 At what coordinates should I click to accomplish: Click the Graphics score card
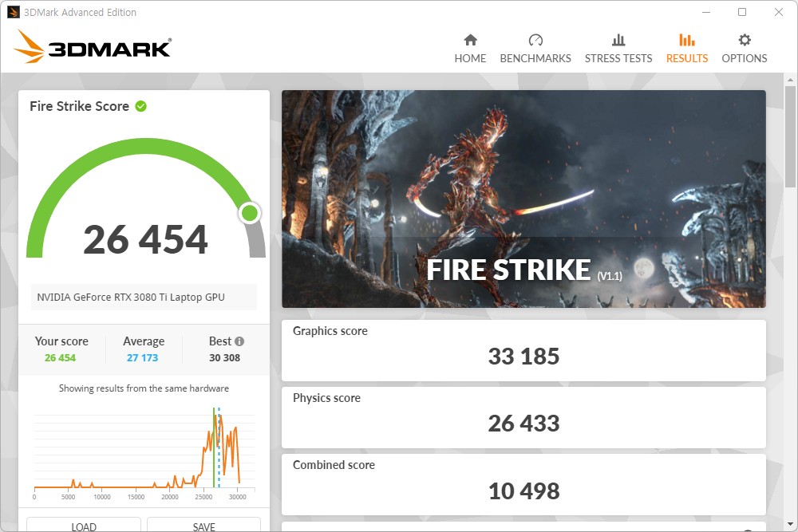pos(523,350)
